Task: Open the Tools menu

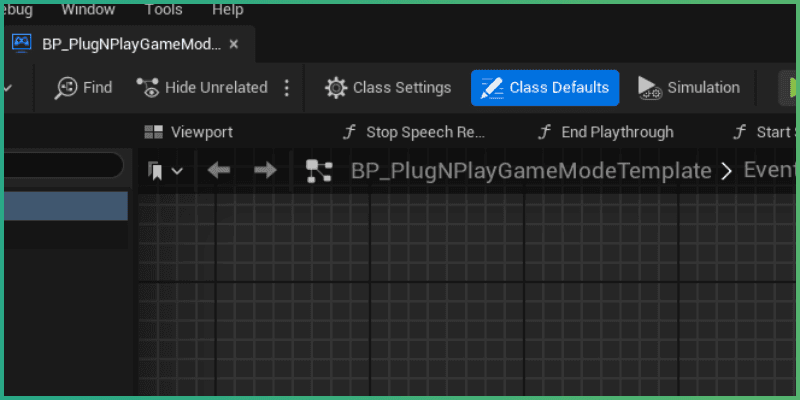Action: (164, 9)
